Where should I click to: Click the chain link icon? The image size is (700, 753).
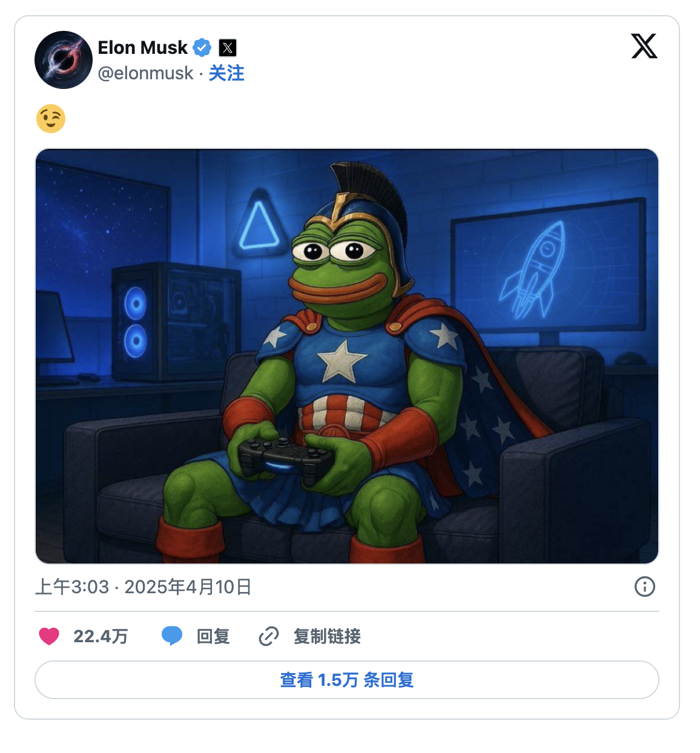pyautogui.click(x=268, y=636)
